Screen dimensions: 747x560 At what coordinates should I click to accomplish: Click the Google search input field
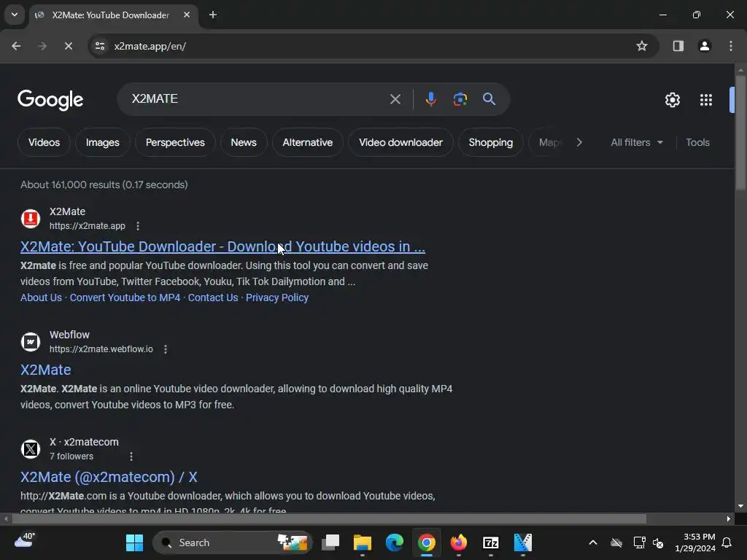click(x=258, y=99)
